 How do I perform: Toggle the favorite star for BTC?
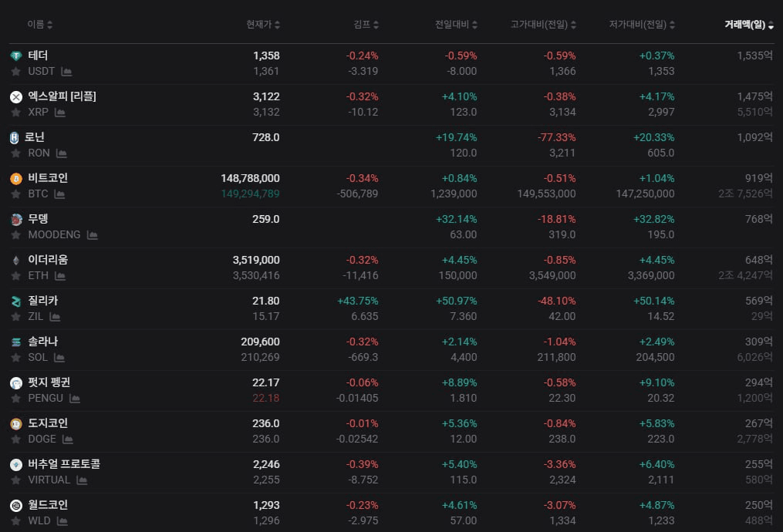(16, 194)
